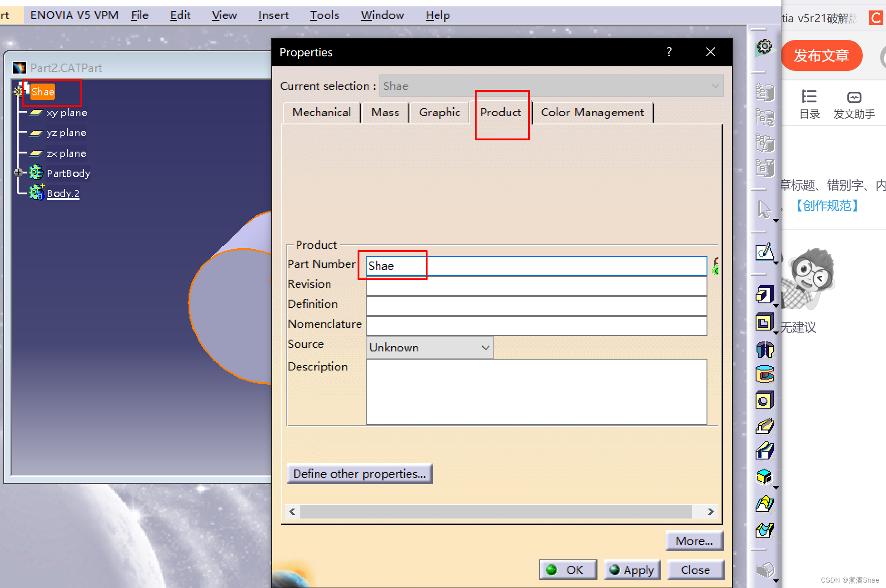886x588 pixels.
Task: Click the OK button
Action: [x=568, y=570]
